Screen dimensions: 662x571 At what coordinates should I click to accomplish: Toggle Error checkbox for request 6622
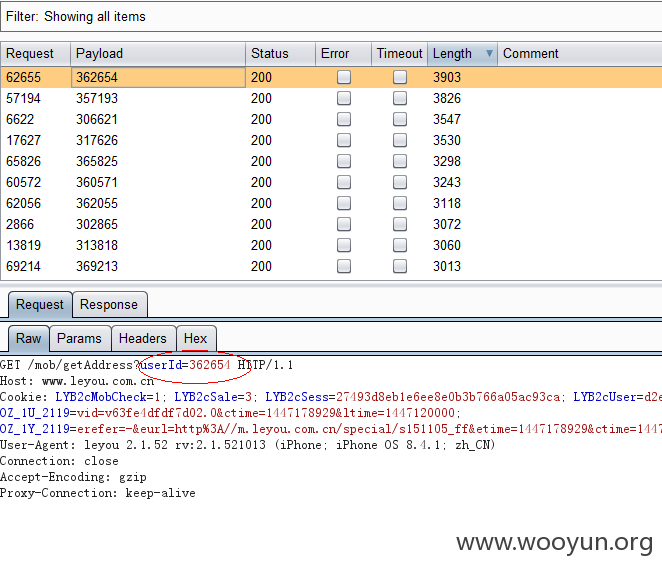pyautogui.click(x=344, y=120)
